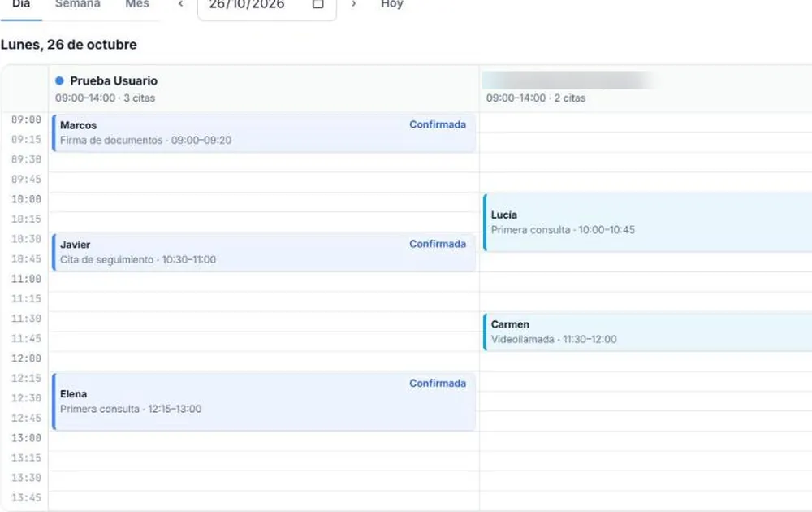The width and height of the screenshot is (812, 512).
Task: Click the 11:00 time label
Action: 26,279
